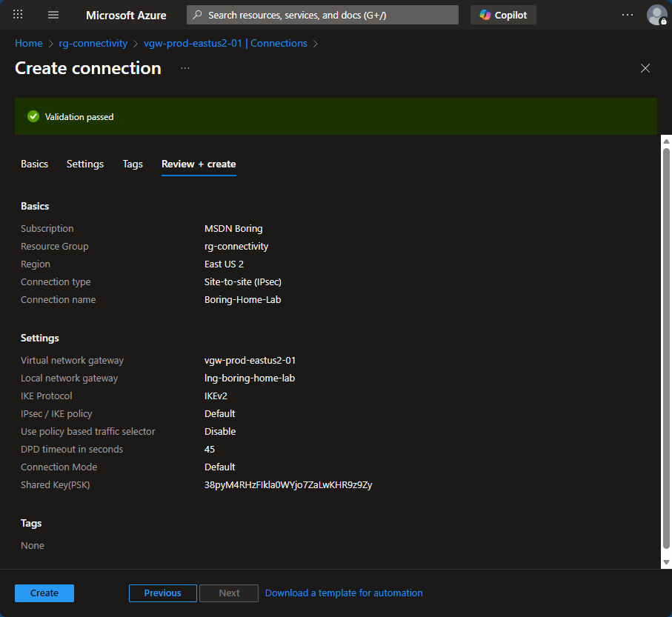Image resolution: width=672 pixels, height=617 pixels.
Task: Click the disabled Next button
Action: (229, 593)
